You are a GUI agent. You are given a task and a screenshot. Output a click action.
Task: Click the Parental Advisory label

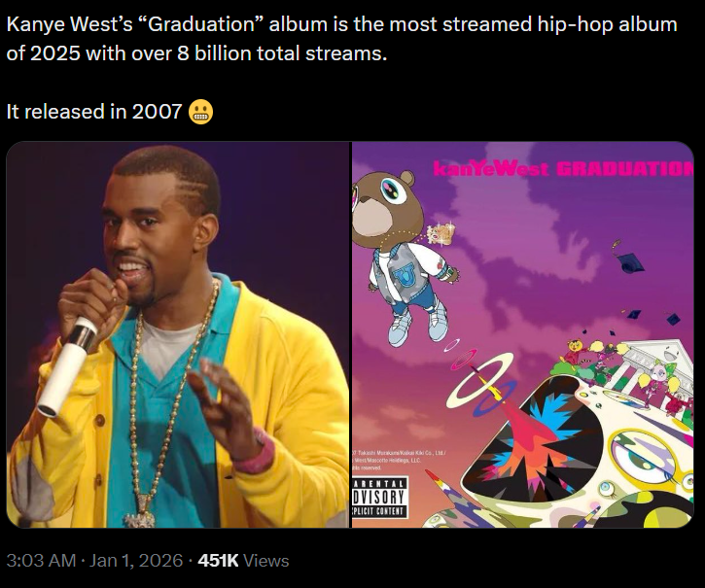(x=379, y=498)
